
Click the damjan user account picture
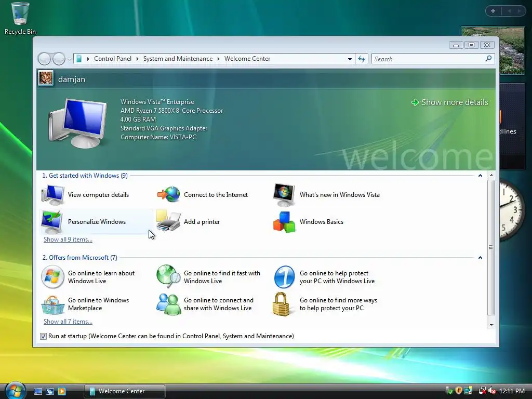[46, 78]
